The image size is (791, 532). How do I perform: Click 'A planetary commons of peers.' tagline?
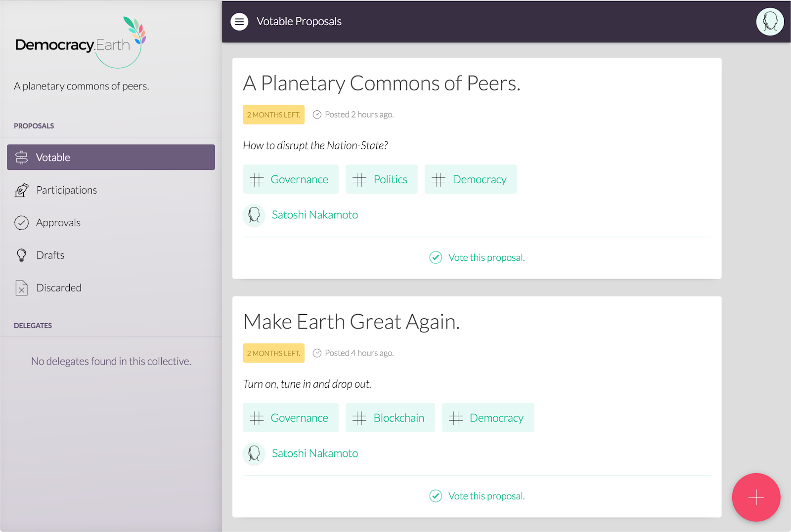tap(82, 86)
